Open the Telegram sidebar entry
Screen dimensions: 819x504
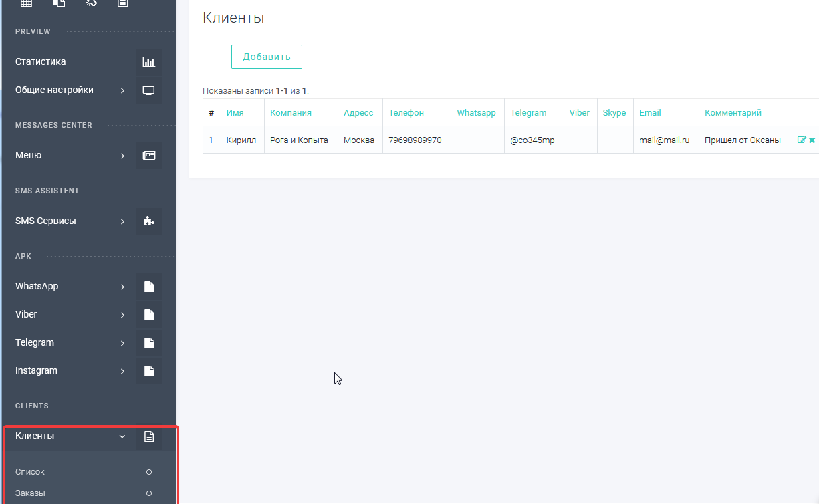pos(35,342)
